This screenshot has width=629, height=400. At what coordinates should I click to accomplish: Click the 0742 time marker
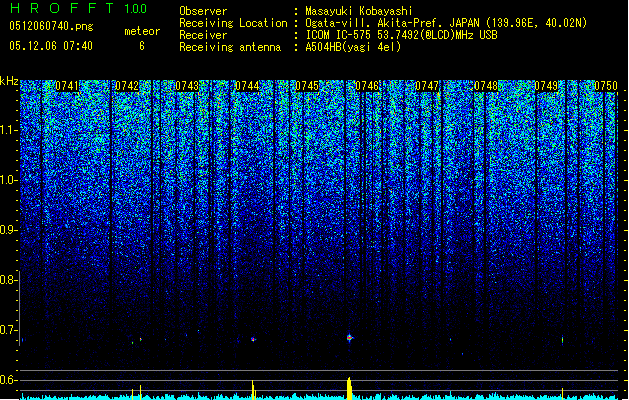pyautogui.click(x=127, y=86)
